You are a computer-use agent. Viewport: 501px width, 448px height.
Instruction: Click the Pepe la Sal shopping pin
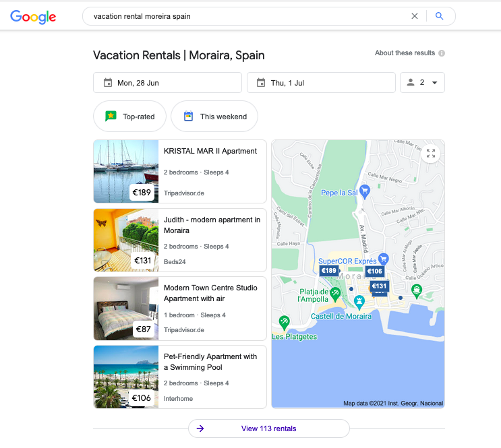(365, 191)
